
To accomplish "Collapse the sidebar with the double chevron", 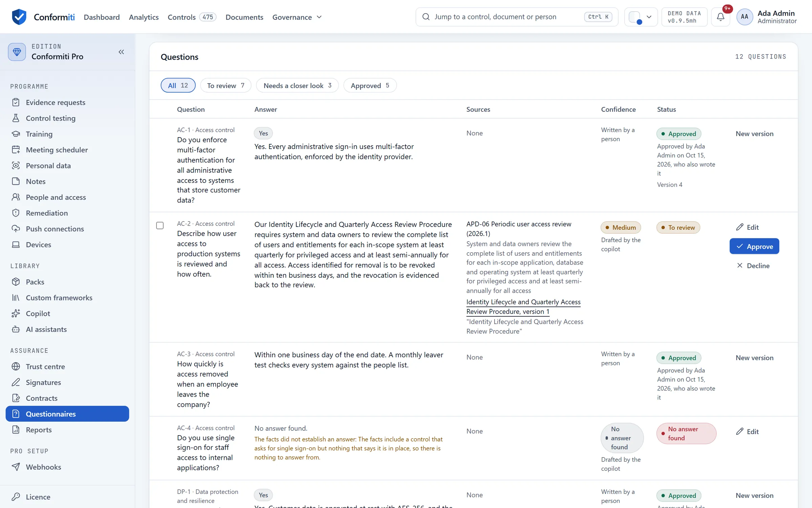I will pos(121,52).
